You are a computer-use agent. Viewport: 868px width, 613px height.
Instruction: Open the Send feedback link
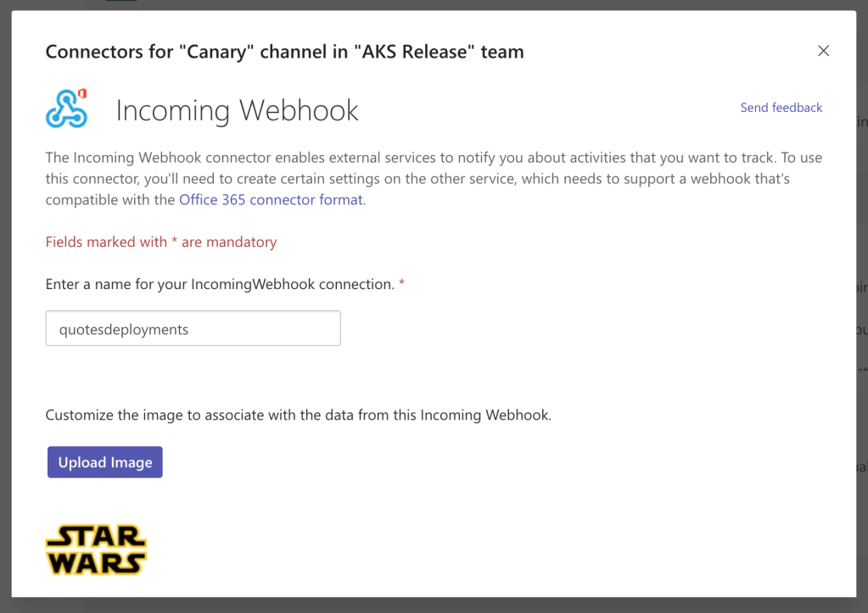click(781, 108)
